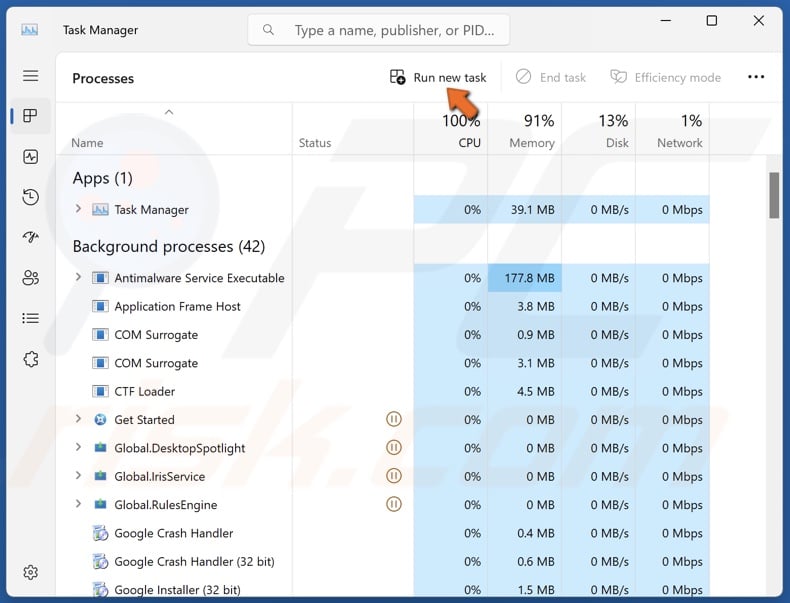Click the Get Started app icon
790x603 pixels.
pos(100,419)
